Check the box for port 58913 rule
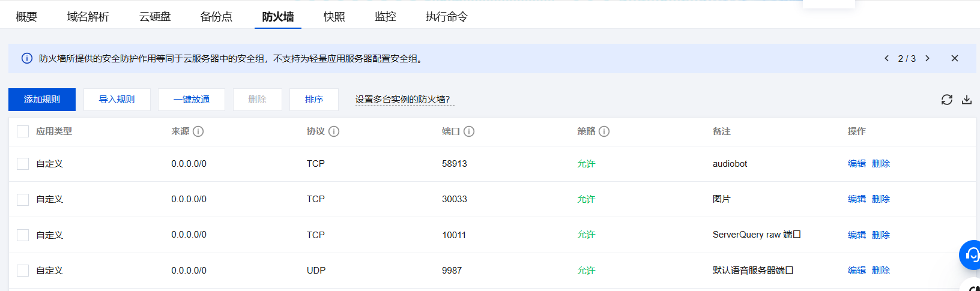Image resolution: width=980 pixels, height=291 pixels. click(23, 164)
